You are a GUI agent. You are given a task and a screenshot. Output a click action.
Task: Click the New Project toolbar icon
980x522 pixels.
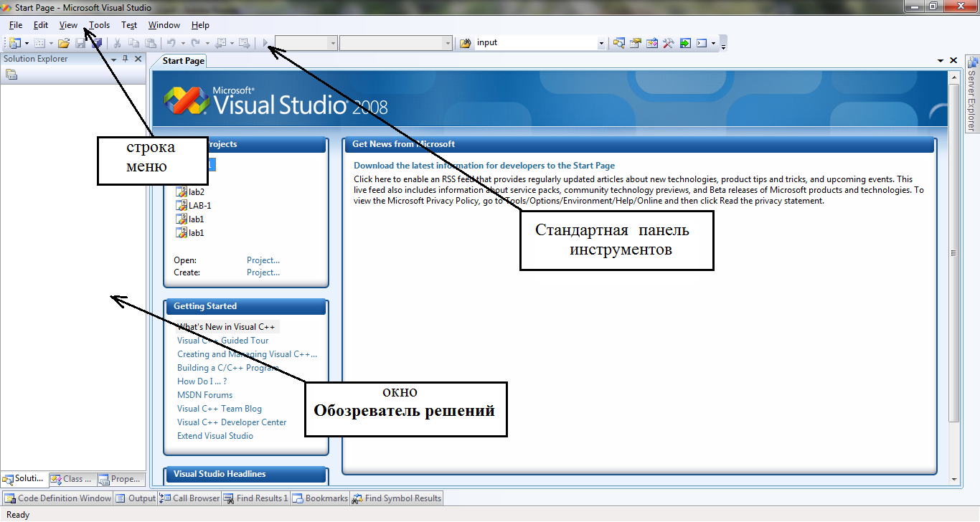(x=15, y=43)
